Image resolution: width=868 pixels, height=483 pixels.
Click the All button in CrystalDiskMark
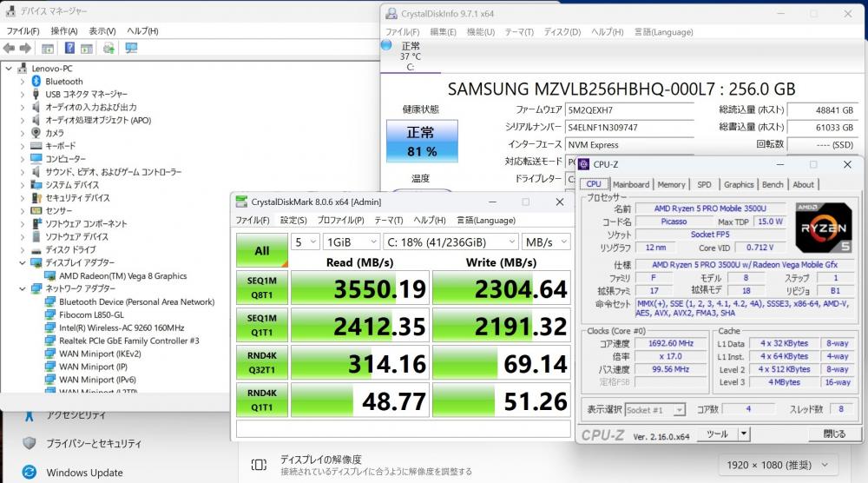(262, 250)
